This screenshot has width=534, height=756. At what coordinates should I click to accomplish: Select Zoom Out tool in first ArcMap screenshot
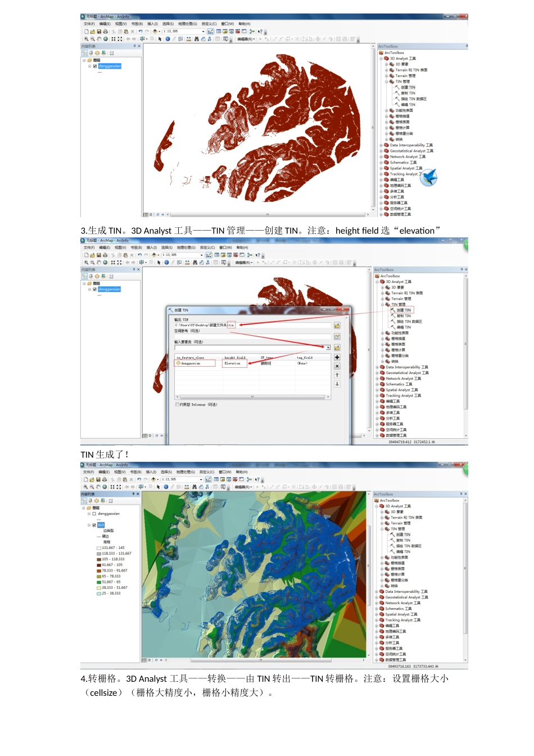click(92, 39)
